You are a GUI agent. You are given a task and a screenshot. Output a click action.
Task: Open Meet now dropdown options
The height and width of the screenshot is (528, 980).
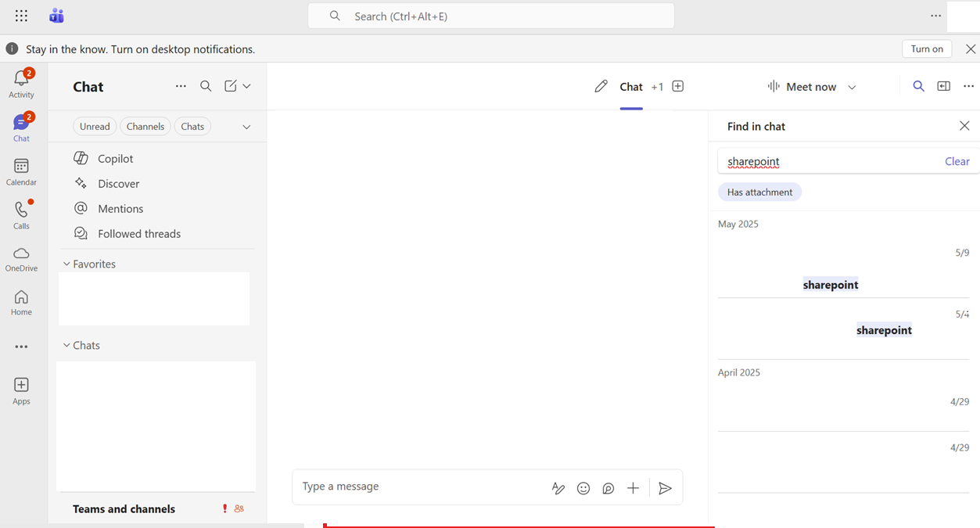[x=852, y=87]
